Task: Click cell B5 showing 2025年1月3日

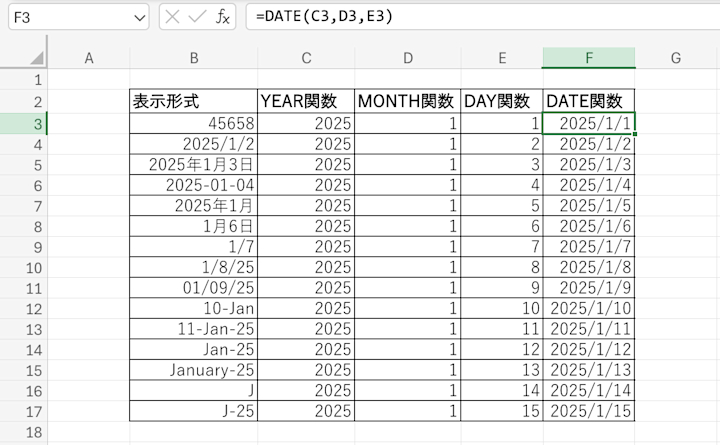Action: click(193, 164)
